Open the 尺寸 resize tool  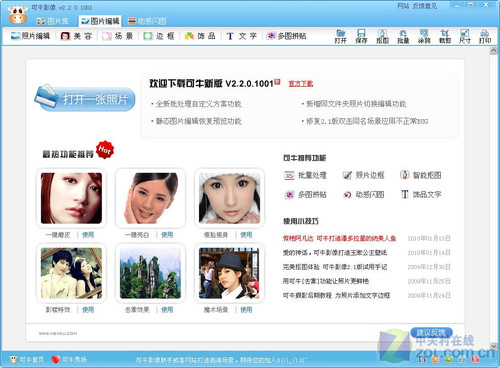click(465, 36)
